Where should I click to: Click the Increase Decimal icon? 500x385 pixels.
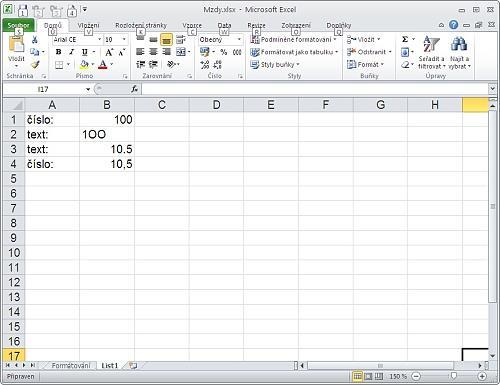(205, 64)
